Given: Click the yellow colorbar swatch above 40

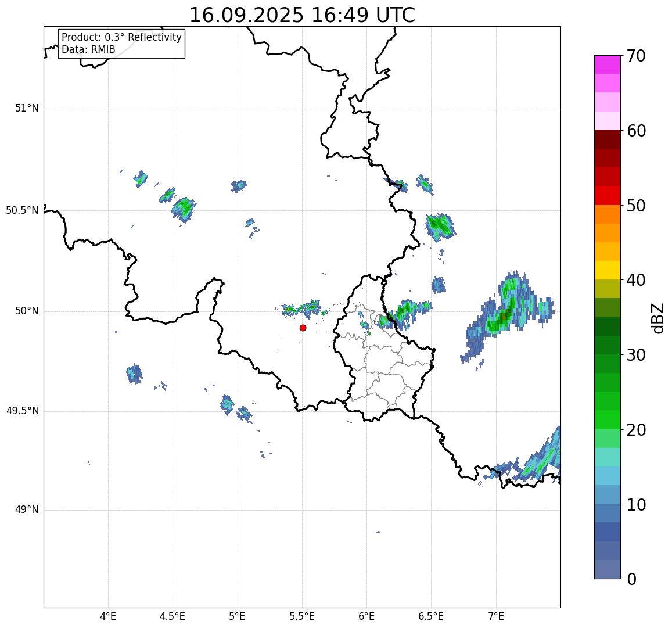Looking at the screenshot, I should (608, 271).
